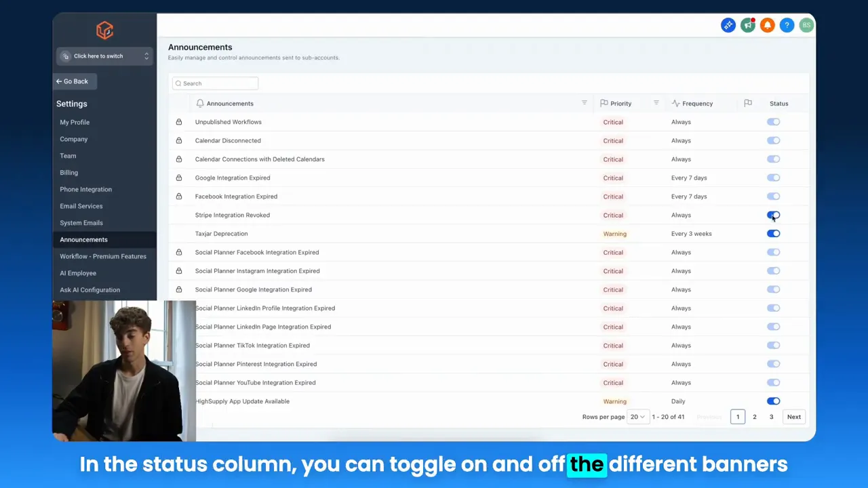Toggle off the Taxjar Deprecation announcement
This screenshot has width=868, height=488.
tap(773, 233)
